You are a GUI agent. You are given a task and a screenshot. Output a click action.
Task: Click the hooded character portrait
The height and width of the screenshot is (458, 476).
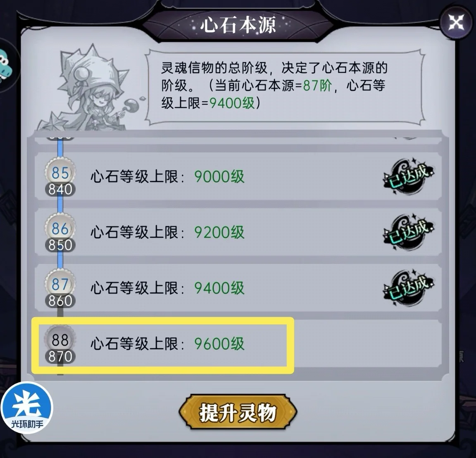pyautogui.click(x=91, y=89)
